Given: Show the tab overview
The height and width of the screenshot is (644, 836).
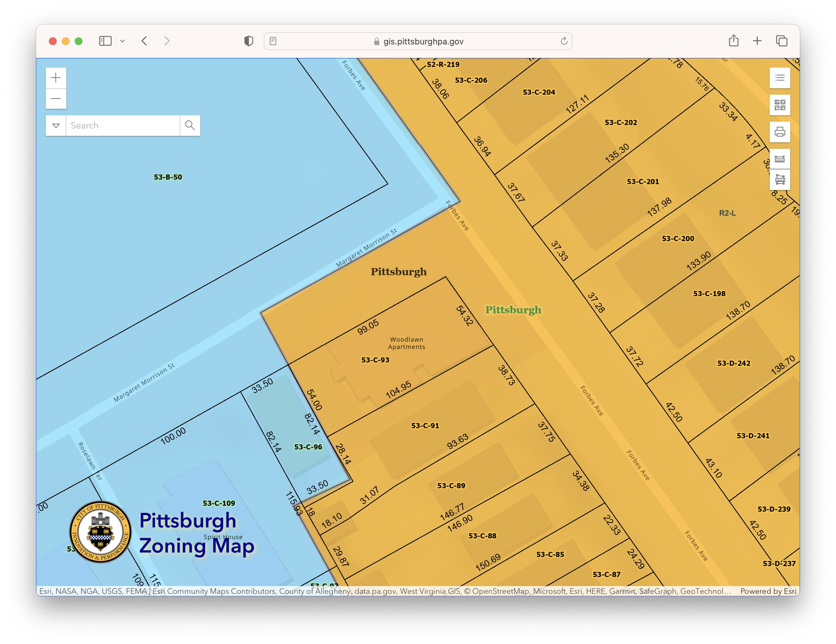Looking at the screenshot, I should click(781, 41).
